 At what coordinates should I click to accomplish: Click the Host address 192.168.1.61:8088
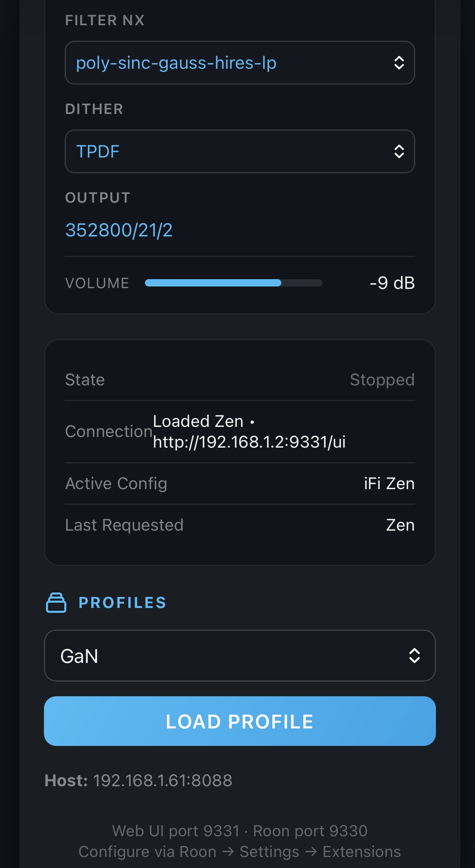(x=162, y=781)
